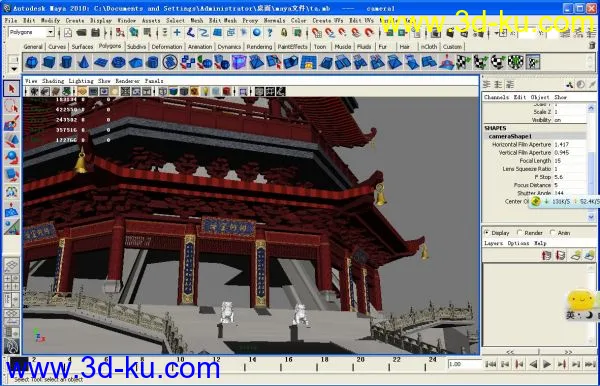Click the play forward button
This screenshot has width=600, height=386.
[x=547, y=365]
